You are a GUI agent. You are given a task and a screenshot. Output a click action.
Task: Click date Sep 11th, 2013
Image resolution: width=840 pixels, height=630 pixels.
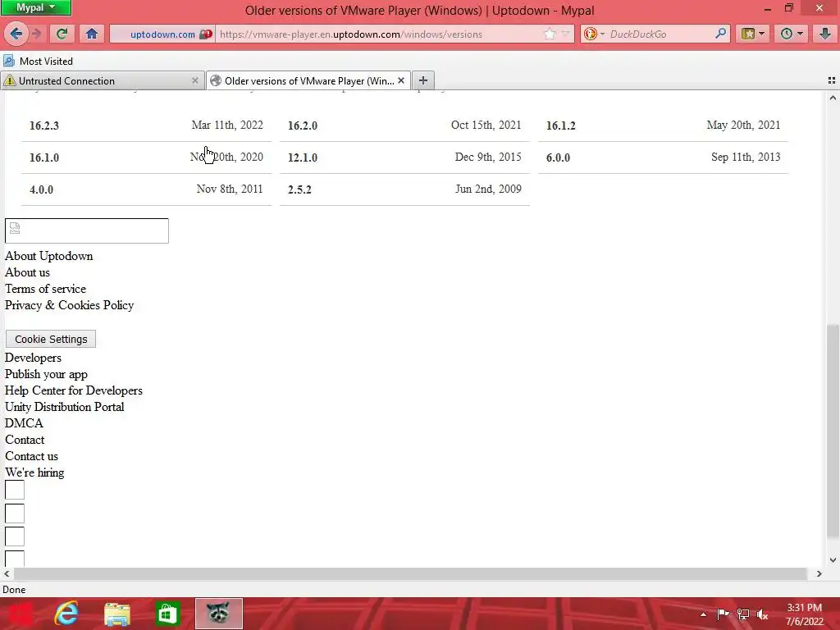point(746,157)
